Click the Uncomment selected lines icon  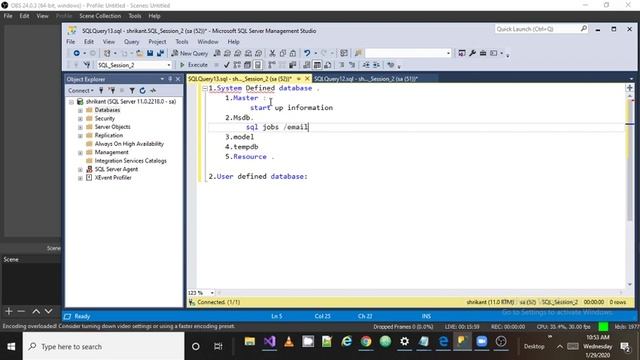coord(352,65)
